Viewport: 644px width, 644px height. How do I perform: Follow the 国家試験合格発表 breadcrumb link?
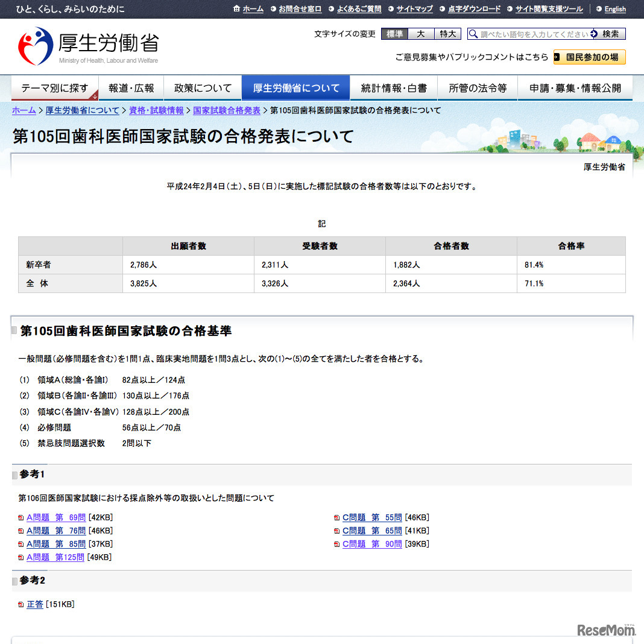[226, 110]
